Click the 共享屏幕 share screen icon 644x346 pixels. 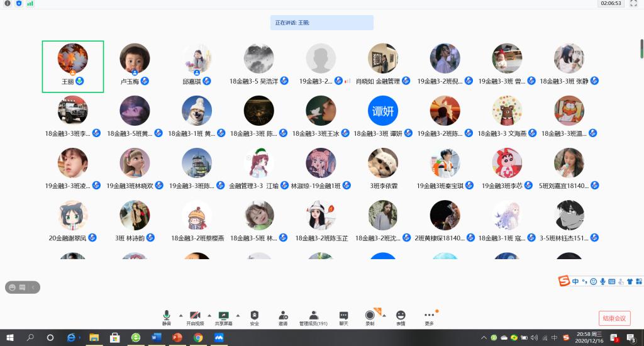click(223, 317)
